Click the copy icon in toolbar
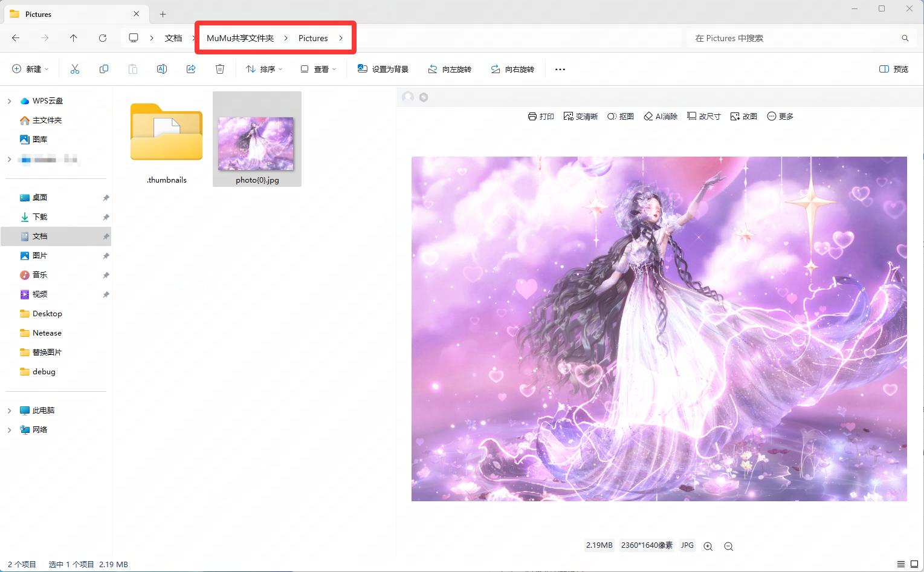Viewport: 924px width, 572px height. pos(104,70)
